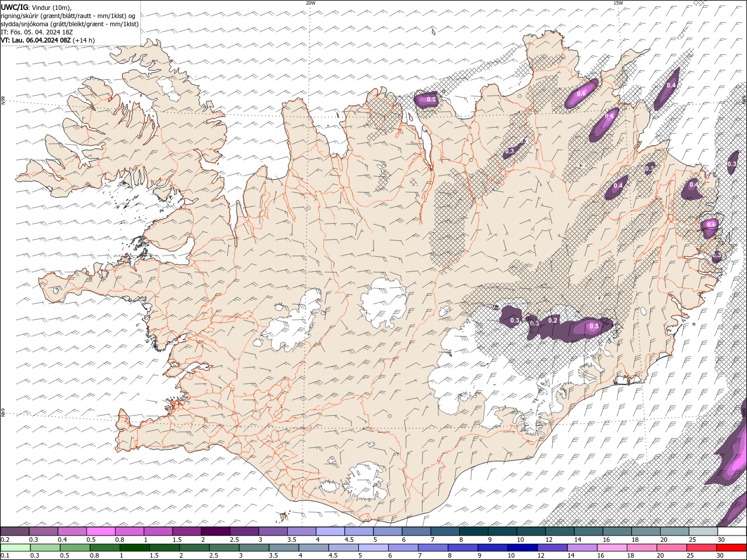Screen dimensions: 747x560
Task: Click the 'VT: Lau. 06.04.2024 08Z (+14 h)' line
Action: pos(48,40)
